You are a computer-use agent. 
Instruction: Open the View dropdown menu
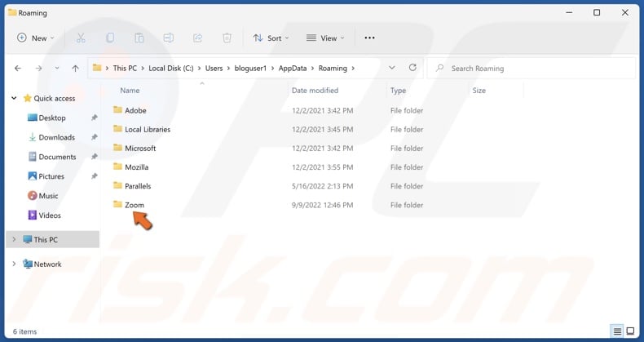tap(325, 38)
